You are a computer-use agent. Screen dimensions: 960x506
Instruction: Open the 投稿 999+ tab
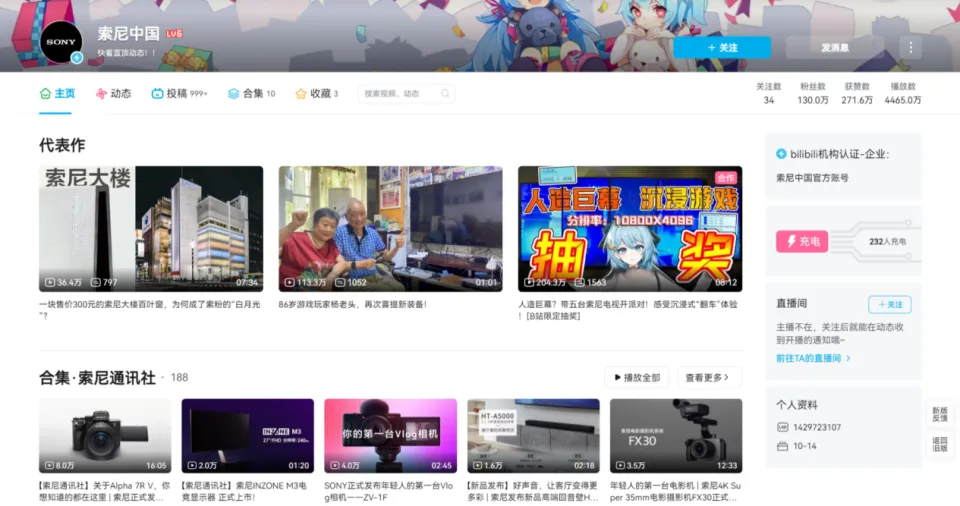tap(179, 94)
